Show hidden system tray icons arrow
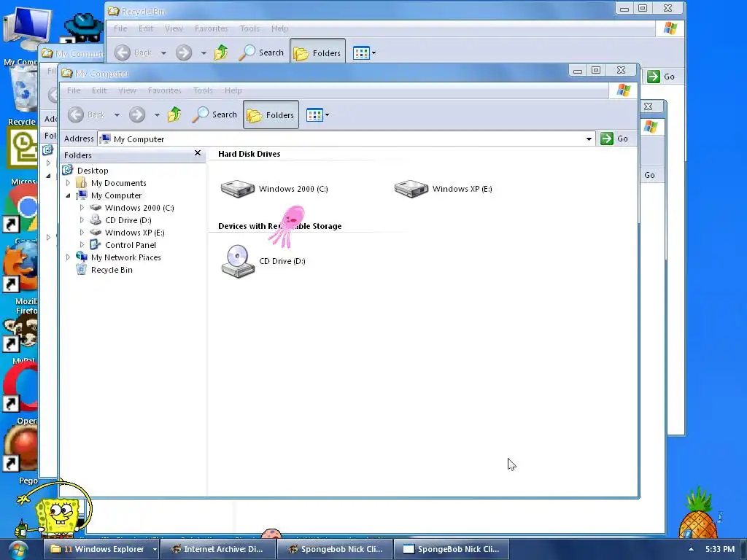Viewport: 747px width, 560px height. point(691,550)
